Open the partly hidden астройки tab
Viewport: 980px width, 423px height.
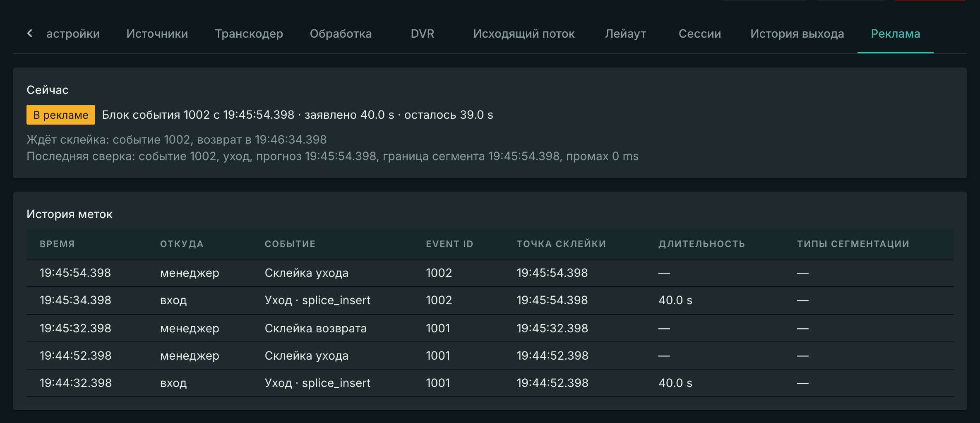coord(73,34)
